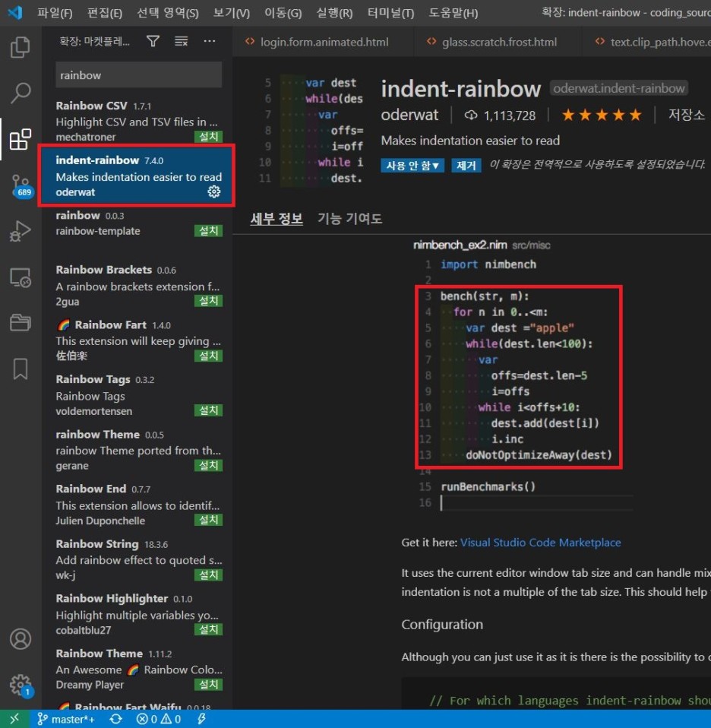Click the oderwat publisher name
The image size is (711, 728).
[x=409, y=115]
